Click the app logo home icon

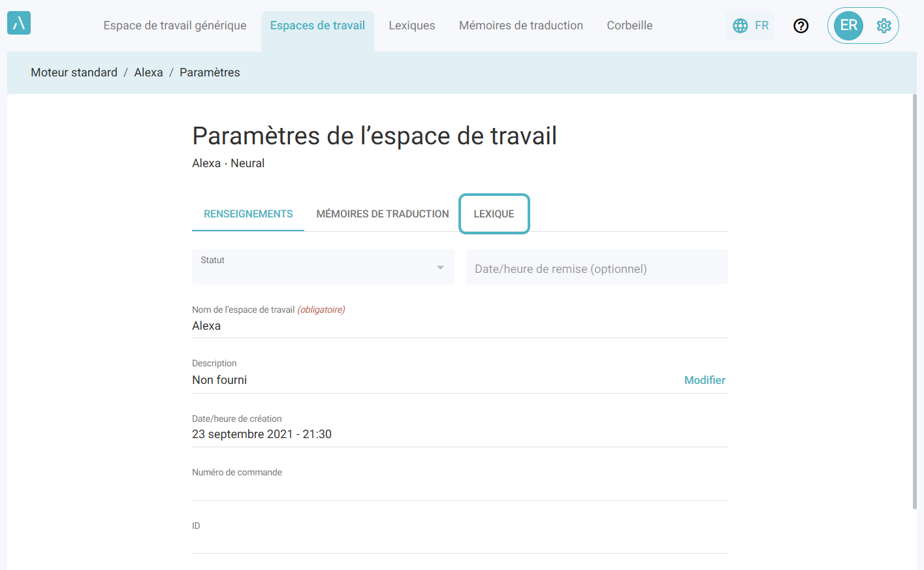point(19,24)
